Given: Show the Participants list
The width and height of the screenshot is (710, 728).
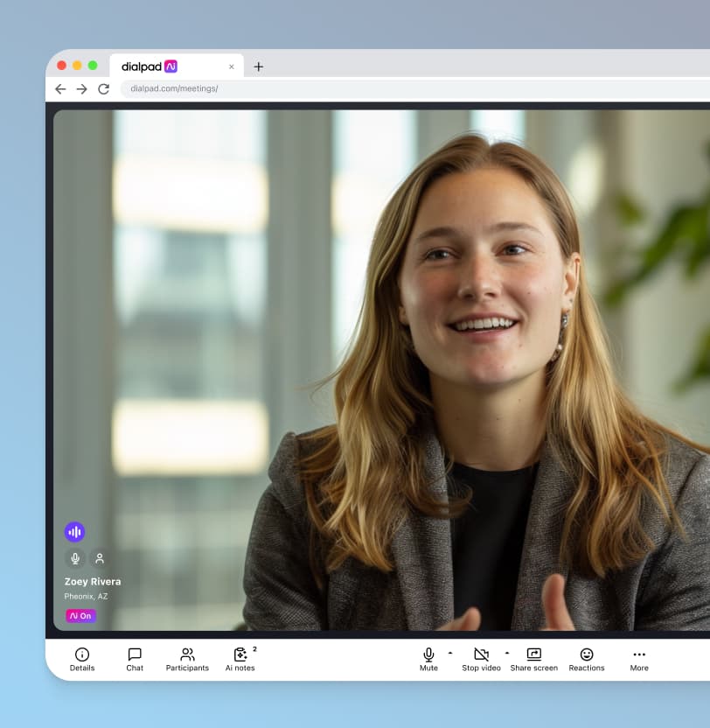Looking at the screenshot, I should [x=187, y=659].
